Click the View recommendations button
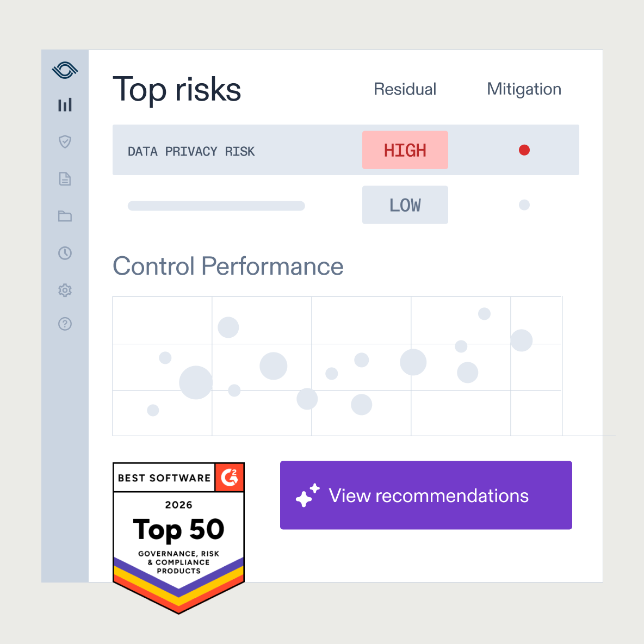This screenshot has height=644, width=644. [x=426, y=495]
